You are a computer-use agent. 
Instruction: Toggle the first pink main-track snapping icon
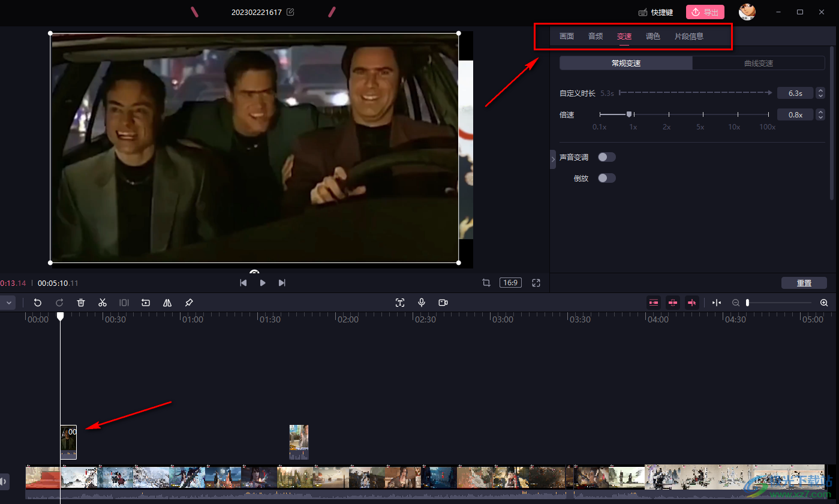pos(654,303)
